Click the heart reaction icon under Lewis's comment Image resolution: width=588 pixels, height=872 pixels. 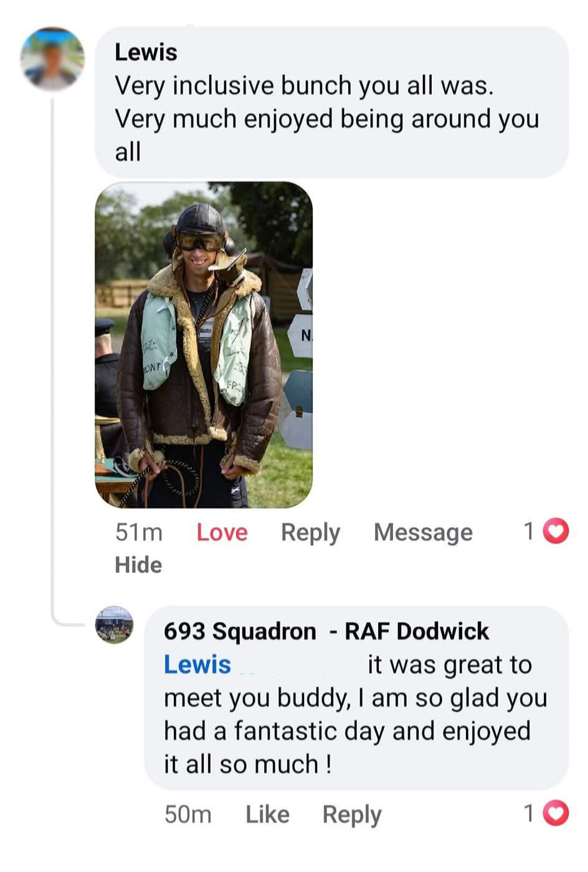[556, 531]
